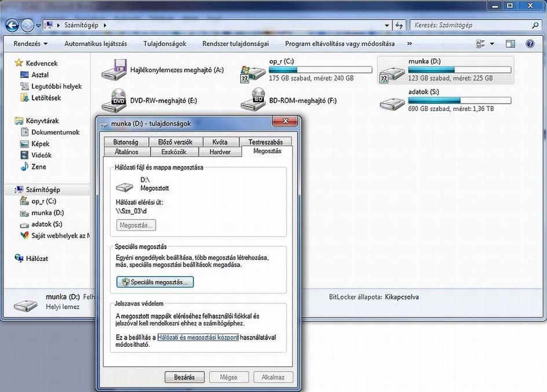Switch to the Biztonság tab
547x392 pixels.
pos(126,142)
